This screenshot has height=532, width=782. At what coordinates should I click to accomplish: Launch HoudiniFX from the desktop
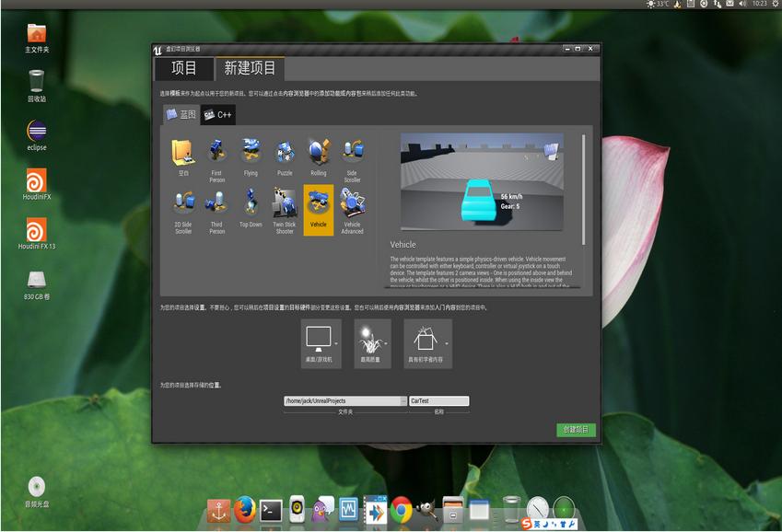(x=37, y=184)
